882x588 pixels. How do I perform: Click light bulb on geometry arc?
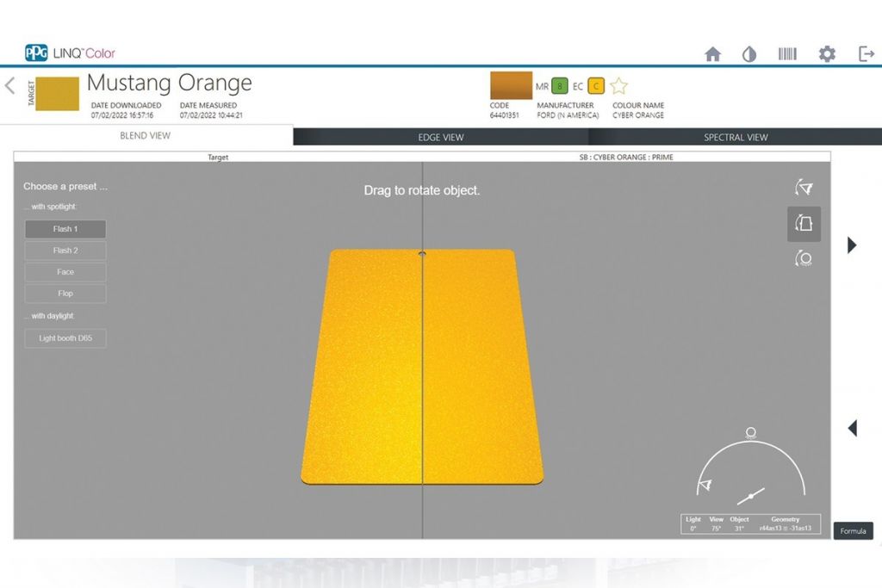pyautogui.click(x=750, y=433)
